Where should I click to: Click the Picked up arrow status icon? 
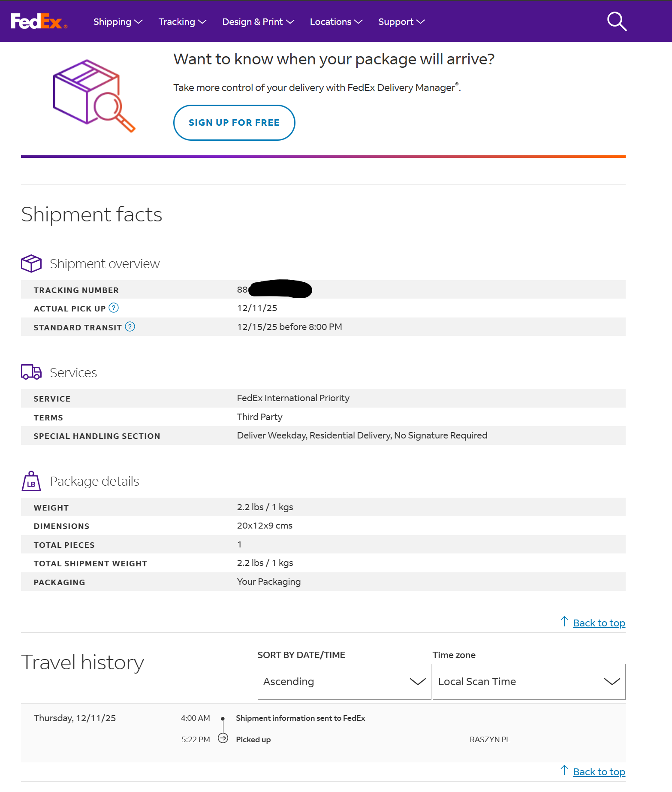click(223, 738)
